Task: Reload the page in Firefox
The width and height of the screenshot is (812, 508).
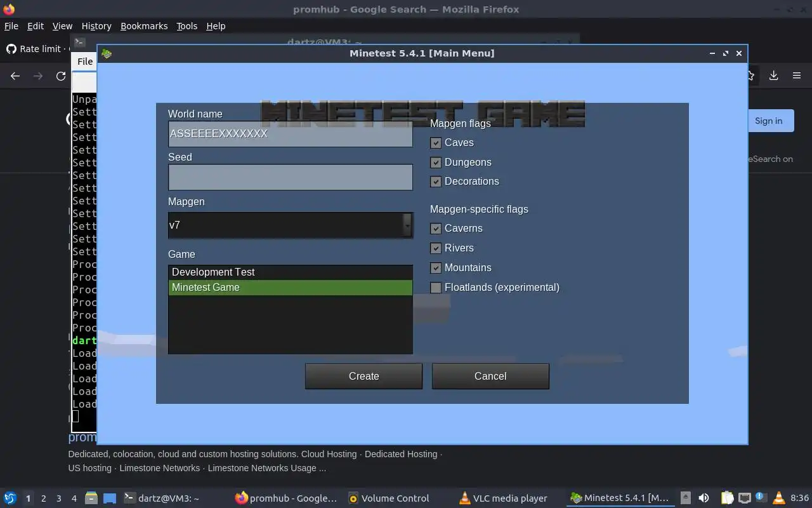Action: coord(61,76)
